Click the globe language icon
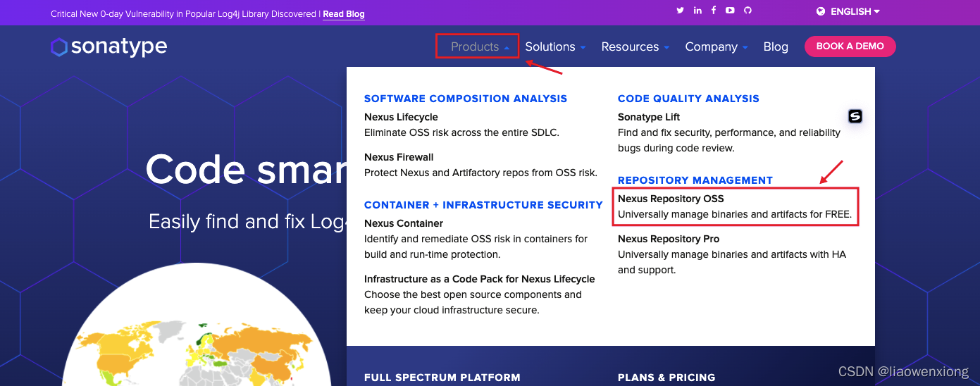Image resolution: width=980 pixels, height=386 pixels. tap(821, 11)
